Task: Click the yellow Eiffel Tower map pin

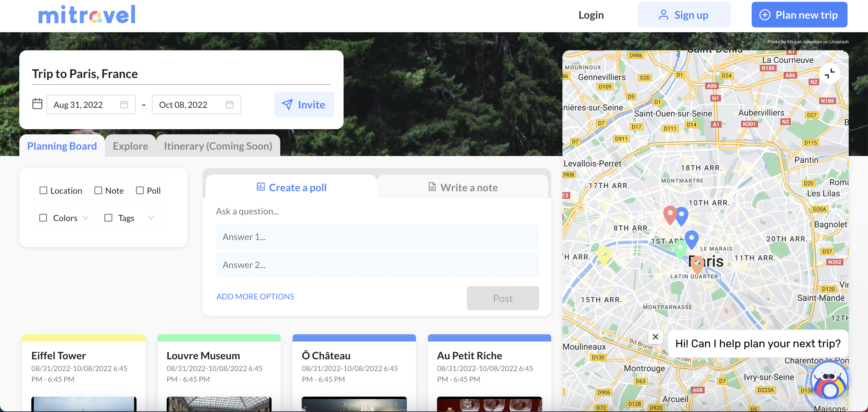Action: tap(604, 254)
